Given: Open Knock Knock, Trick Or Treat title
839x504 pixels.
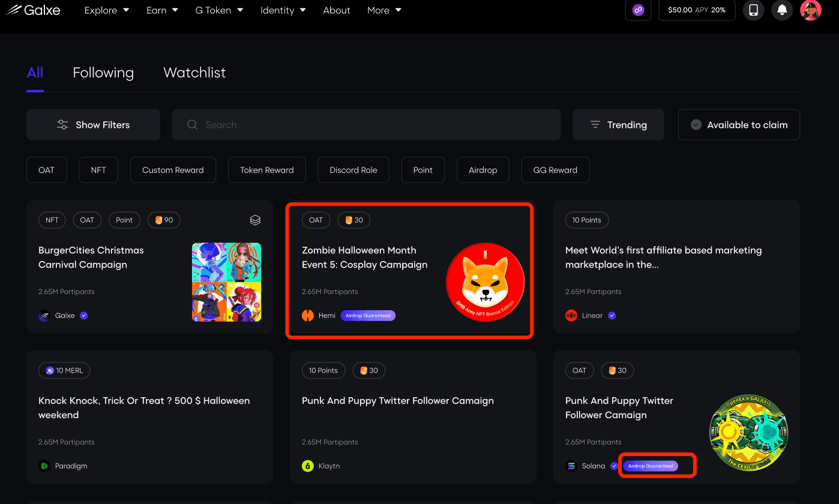Looking at the screenshot, I should tap(144, 407).
